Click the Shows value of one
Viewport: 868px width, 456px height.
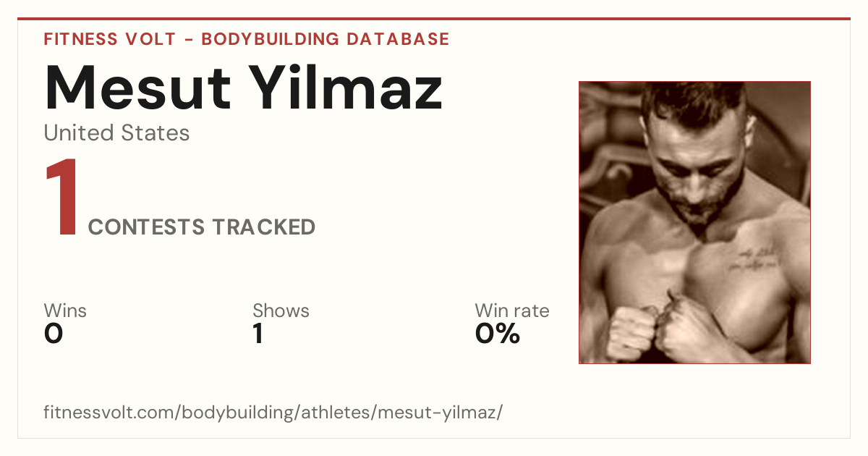tap(258, 334)
